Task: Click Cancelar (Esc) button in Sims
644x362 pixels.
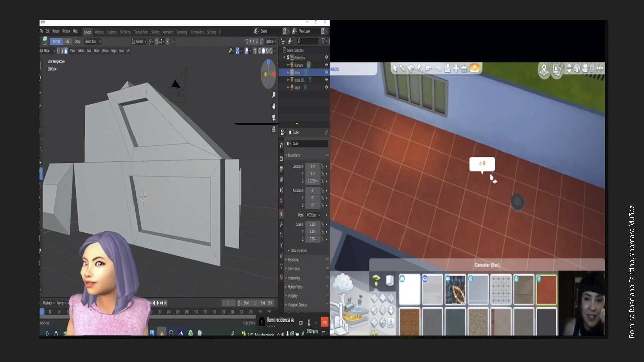Action: [487, 265]
